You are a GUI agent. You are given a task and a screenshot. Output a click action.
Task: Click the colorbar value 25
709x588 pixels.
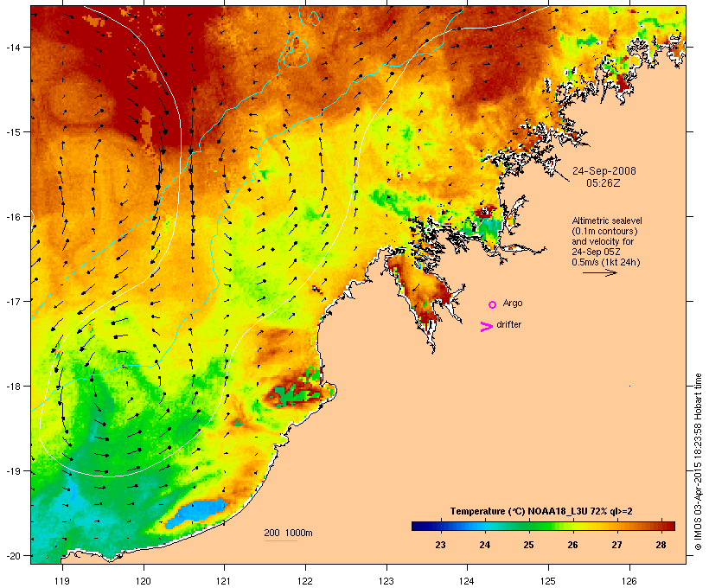[528, 545]
